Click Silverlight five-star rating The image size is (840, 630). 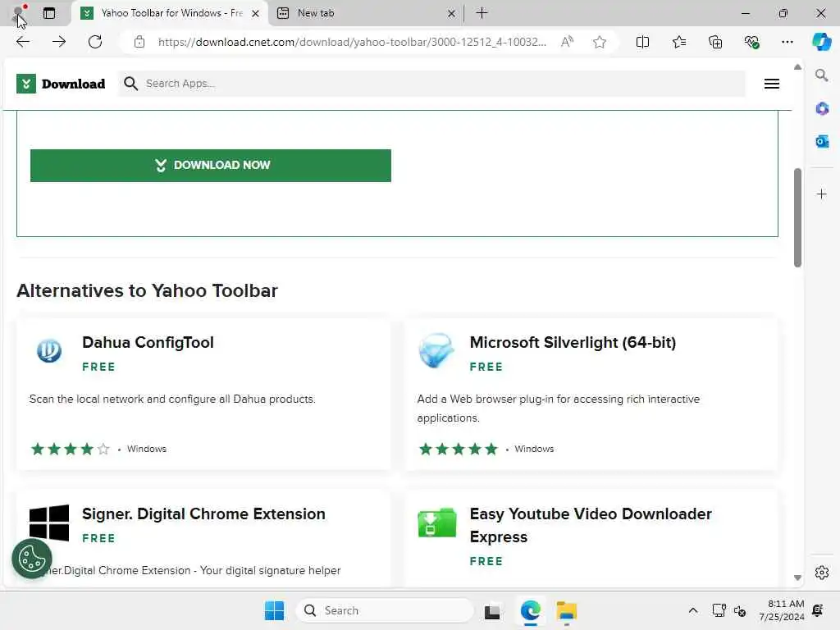coord(458,449)
